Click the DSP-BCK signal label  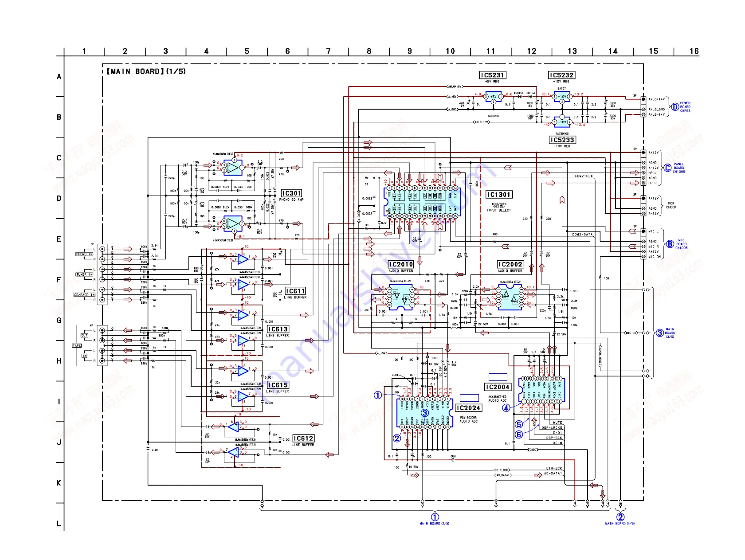[x=554, y=438]
